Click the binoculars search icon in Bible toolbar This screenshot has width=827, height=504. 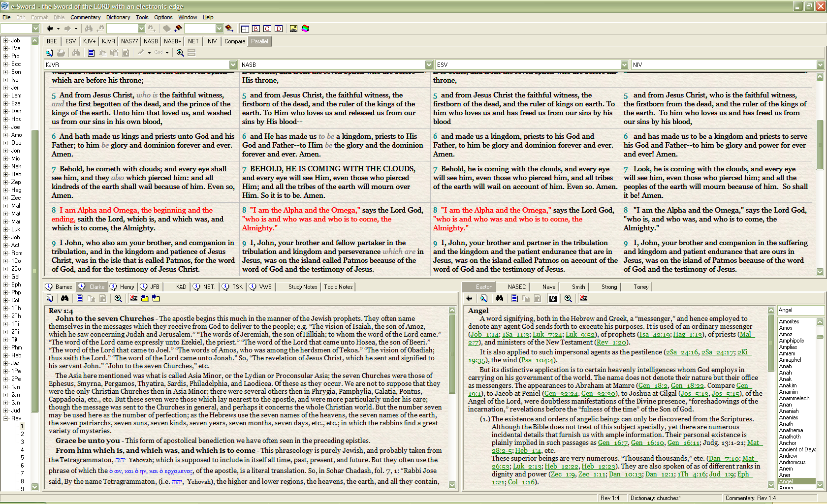coord(75,52)
